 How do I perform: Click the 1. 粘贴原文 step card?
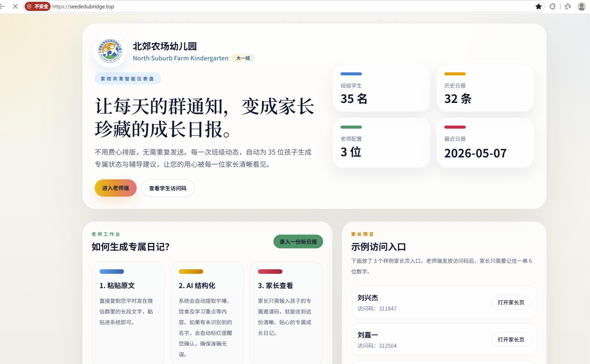[128, 313]
